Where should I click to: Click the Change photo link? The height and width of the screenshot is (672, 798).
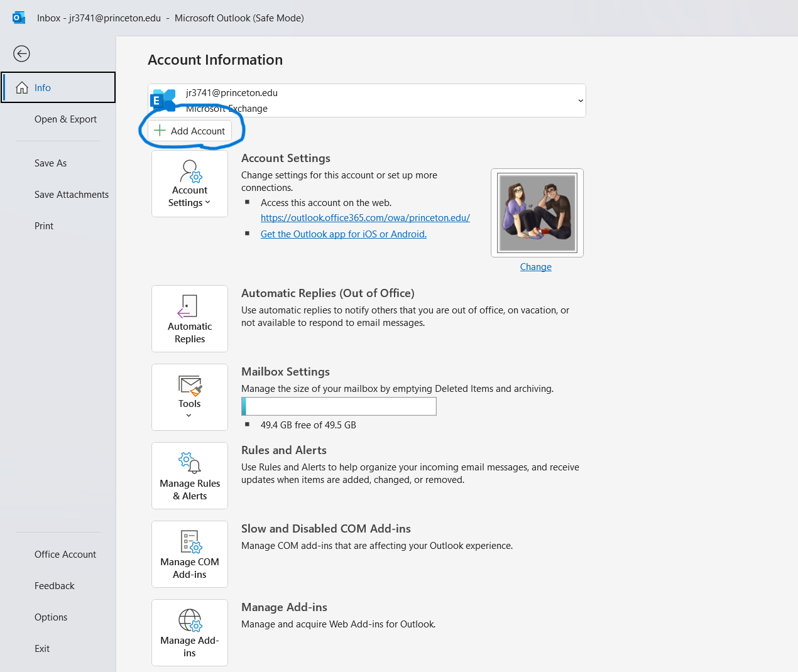point(536,267)
